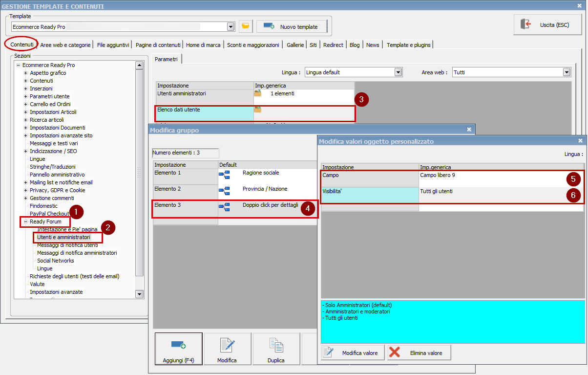Viewport: 588px width, 375px height.
Task: Go to the Siti tab
Action: [313, 45]
